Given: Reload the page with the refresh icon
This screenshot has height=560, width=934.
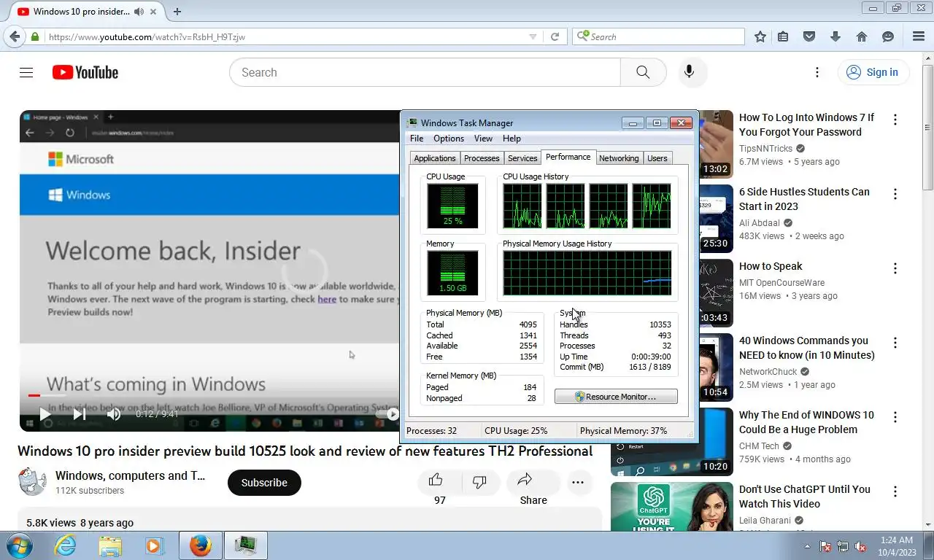Looking at the screenshot, I should [555, 36].
